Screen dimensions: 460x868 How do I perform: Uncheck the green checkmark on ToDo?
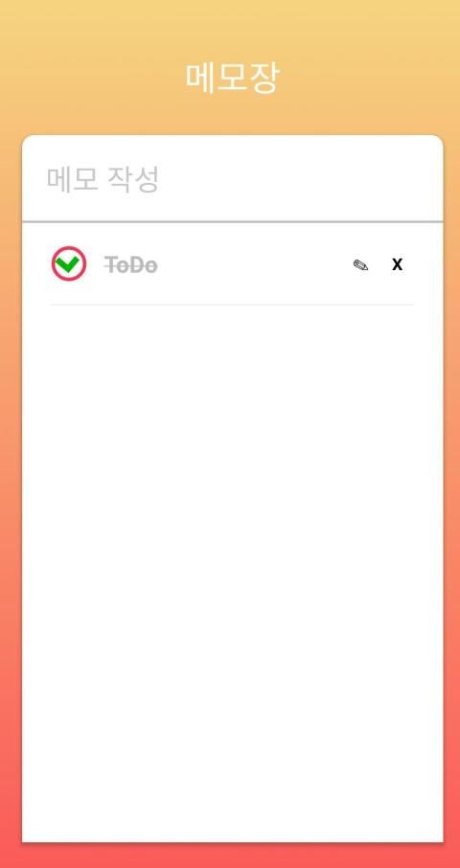tap(69, 264)
